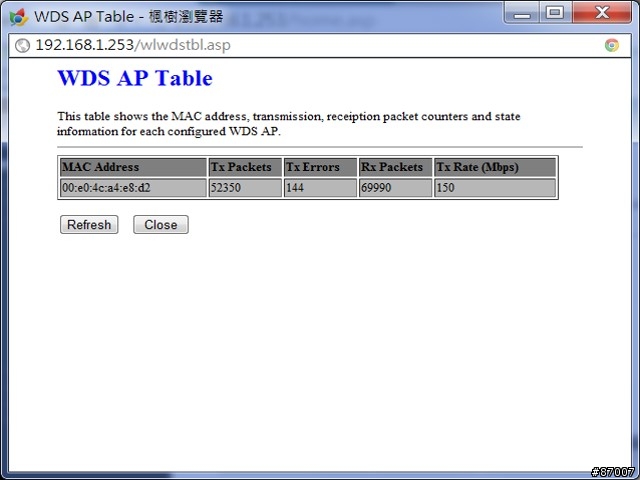Click the Tx Rate (Mbps) column header
Screen dimensions: 640x480
pos(495,167)
